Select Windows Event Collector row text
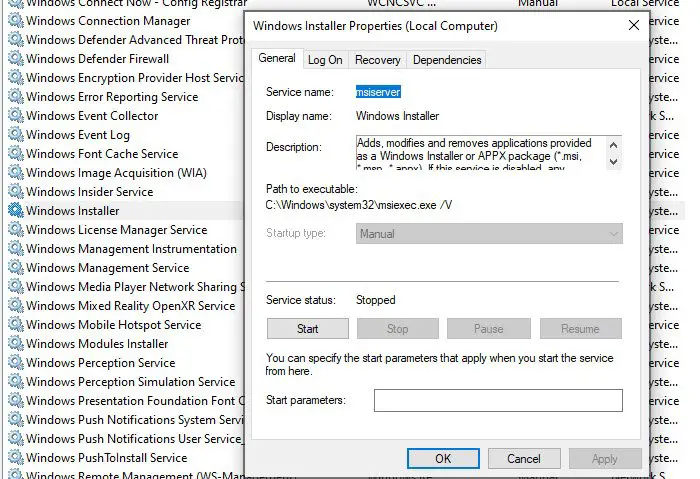700x479 pixels. point(92,116)
